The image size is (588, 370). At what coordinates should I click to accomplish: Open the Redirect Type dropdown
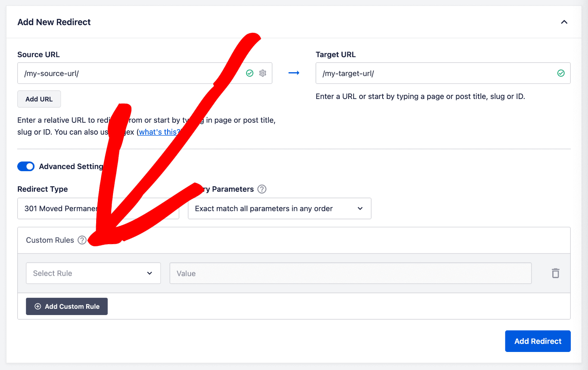(98, 208)
